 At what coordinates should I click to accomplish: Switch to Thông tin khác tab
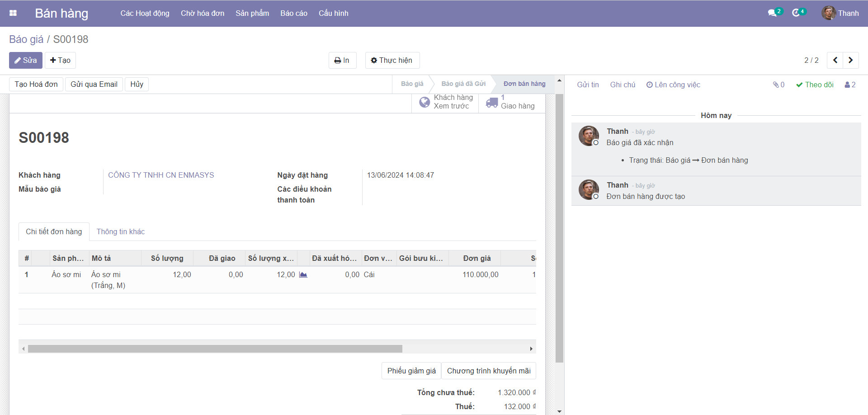point(120,232)
